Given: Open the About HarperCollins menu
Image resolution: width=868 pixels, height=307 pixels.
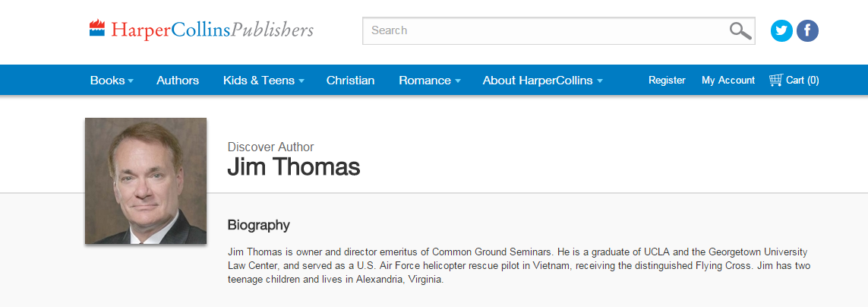Looking at the screenshot, I should 538,80.
